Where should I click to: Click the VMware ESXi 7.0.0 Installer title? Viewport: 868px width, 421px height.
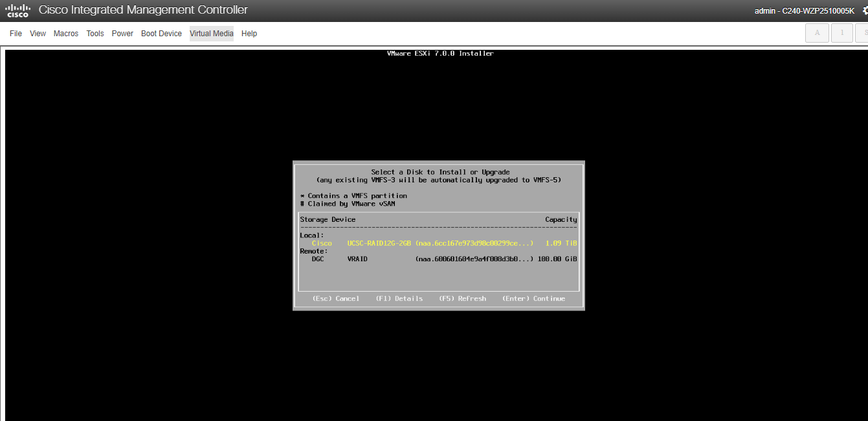click(x=440, y=54)
